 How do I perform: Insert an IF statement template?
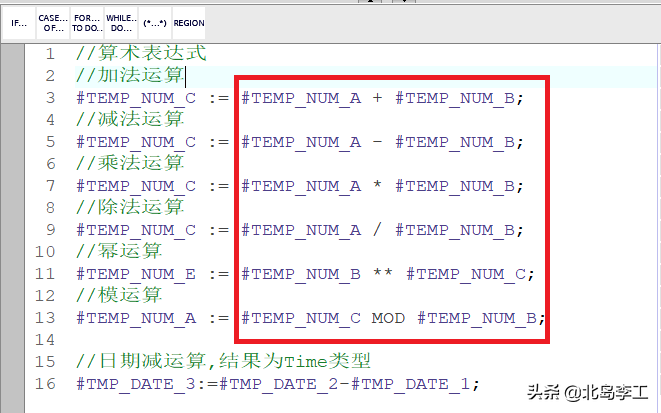pyautogui.click(x=19, y=23)
